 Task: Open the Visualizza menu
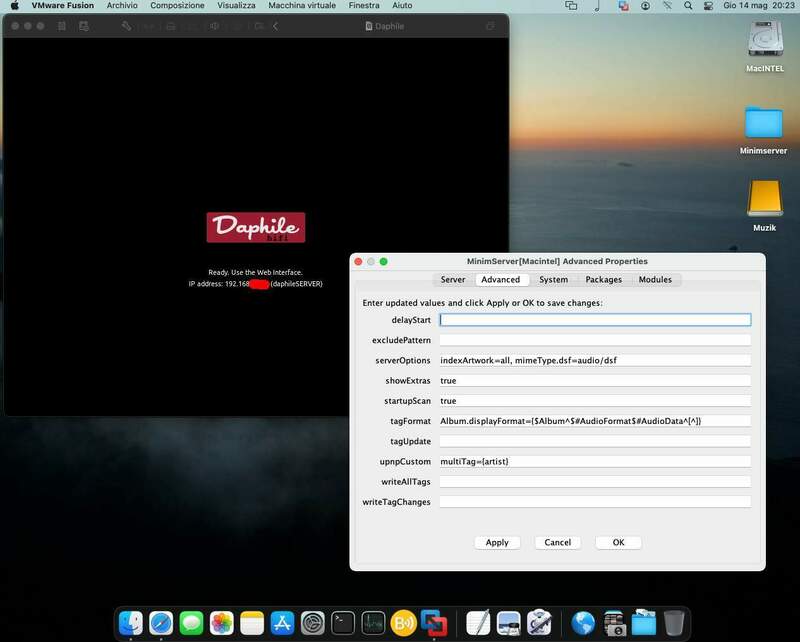[236, 6]
